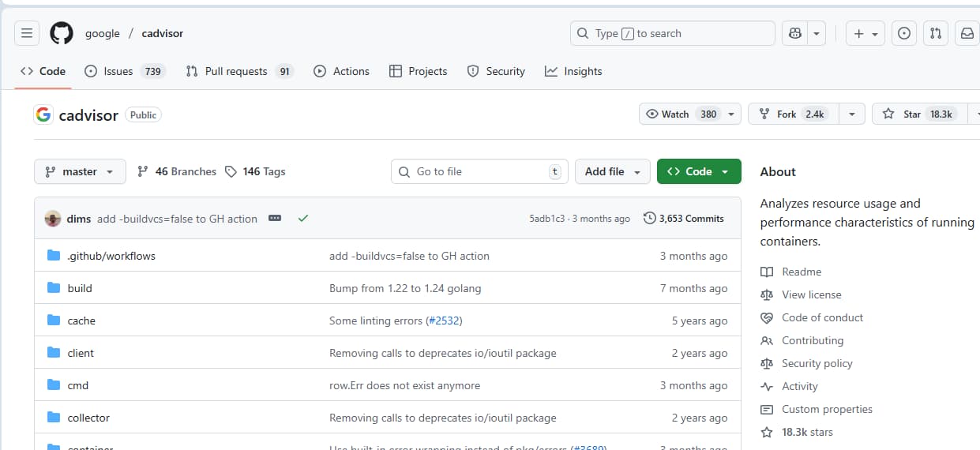Open Custom properties link
This screenshot has width=980, height=450.
click(817, 409)
